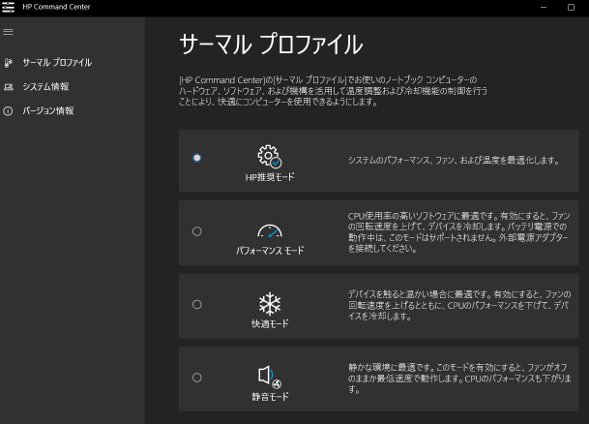Select the 静音モード radio button

(x=197, y=377)
